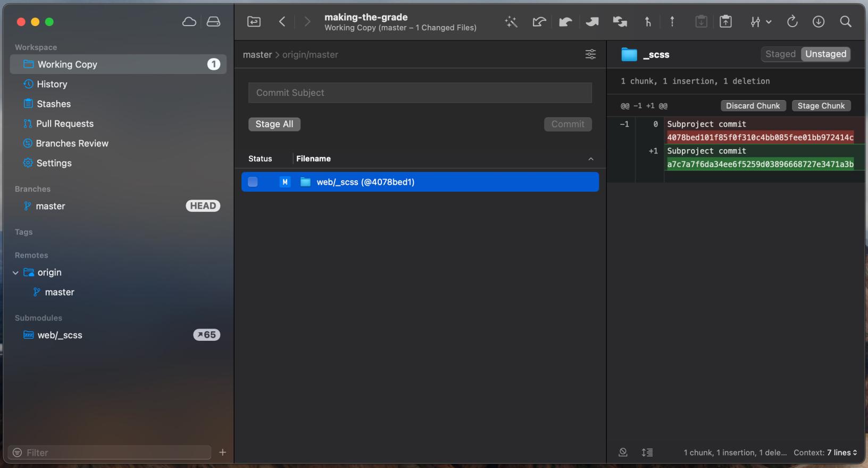
Task: Select Working Copy in sidebar
Action: 118,64
